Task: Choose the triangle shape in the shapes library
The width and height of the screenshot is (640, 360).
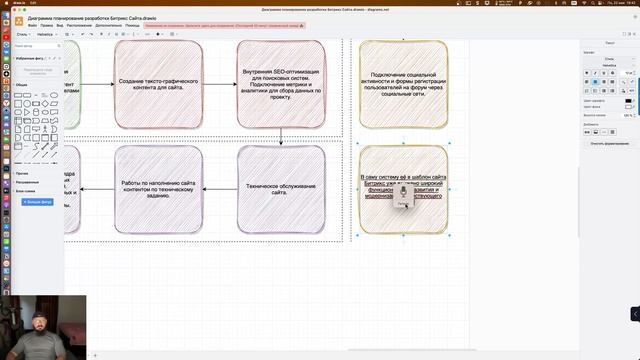Action: coord(27,112)
